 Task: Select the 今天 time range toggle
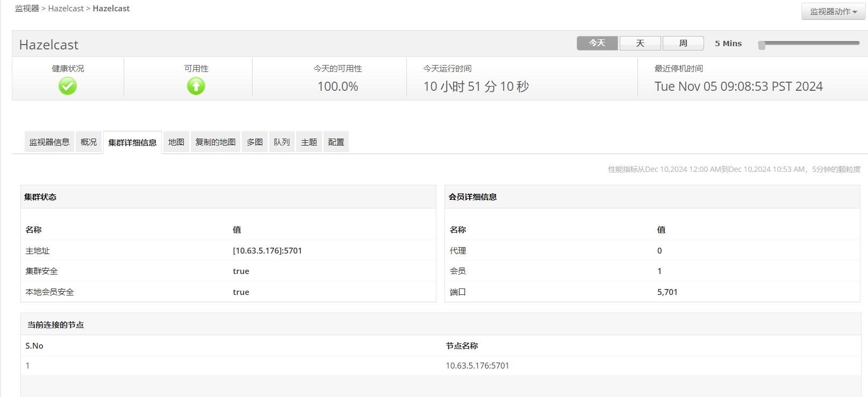(597, 43)
